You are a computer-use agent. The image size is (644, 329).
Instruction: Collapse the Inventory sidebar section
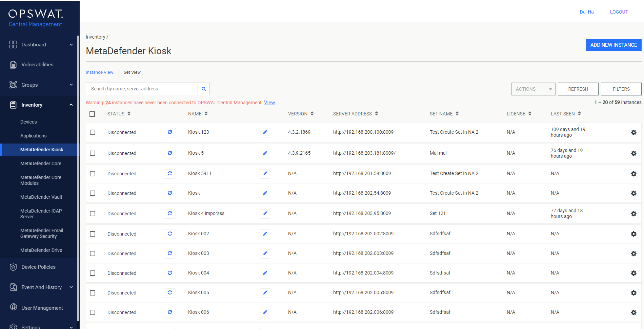click(71, 105)
